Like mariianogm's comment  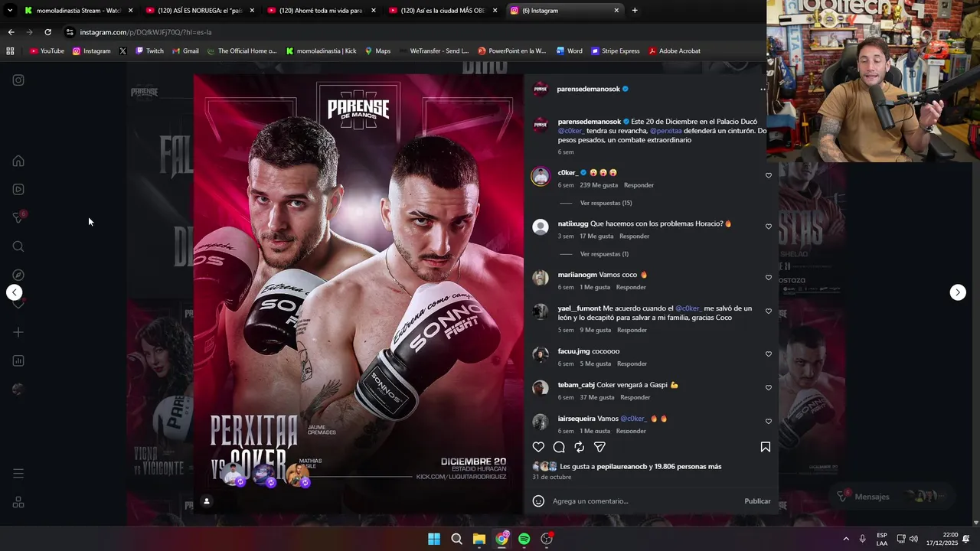tap(769, 278)
